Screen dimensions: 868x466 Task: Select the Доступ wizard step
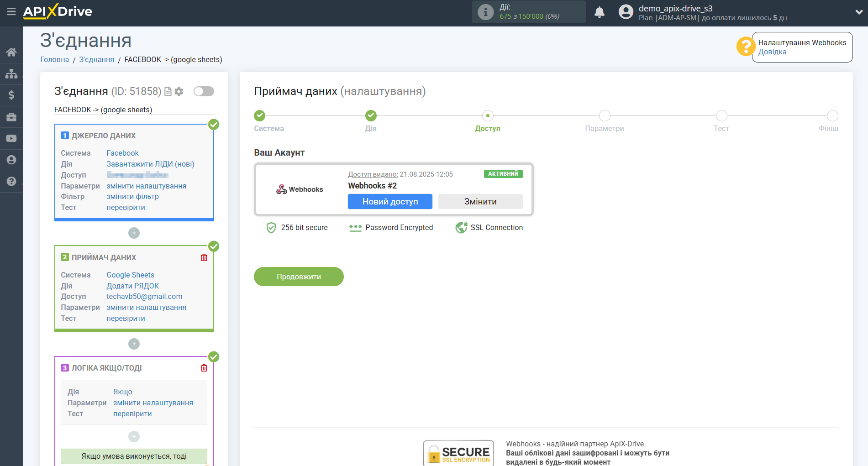(488, 116)
